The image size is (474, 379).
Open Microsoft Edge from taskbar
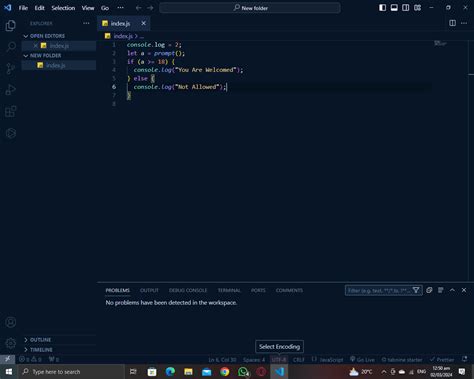click(170, 371)
